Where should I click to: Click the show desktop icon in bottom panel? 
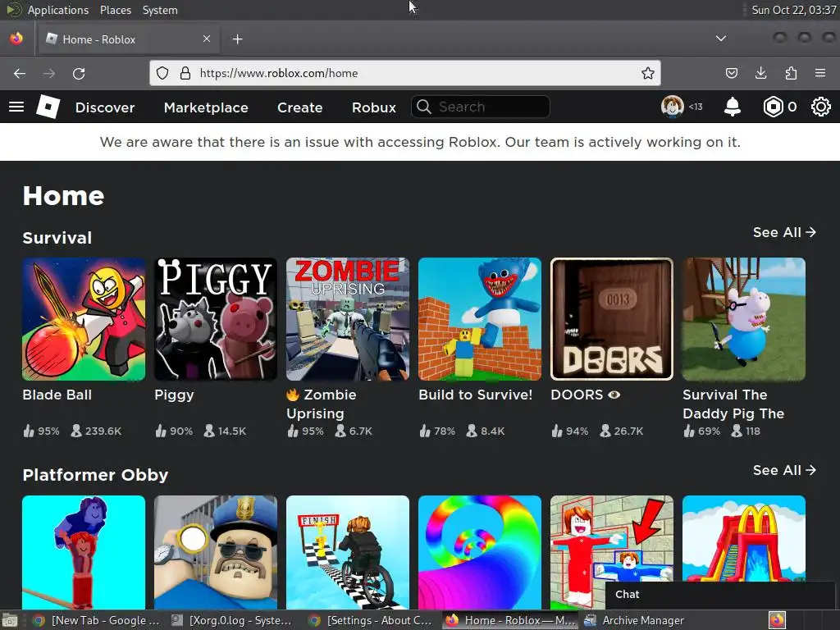9,620
